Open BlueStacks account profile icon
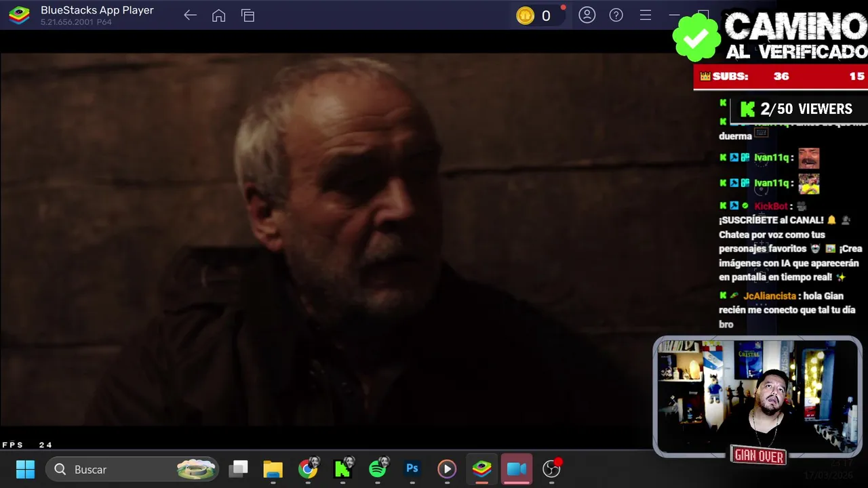 pyautogui.click(x=587, y=15)
